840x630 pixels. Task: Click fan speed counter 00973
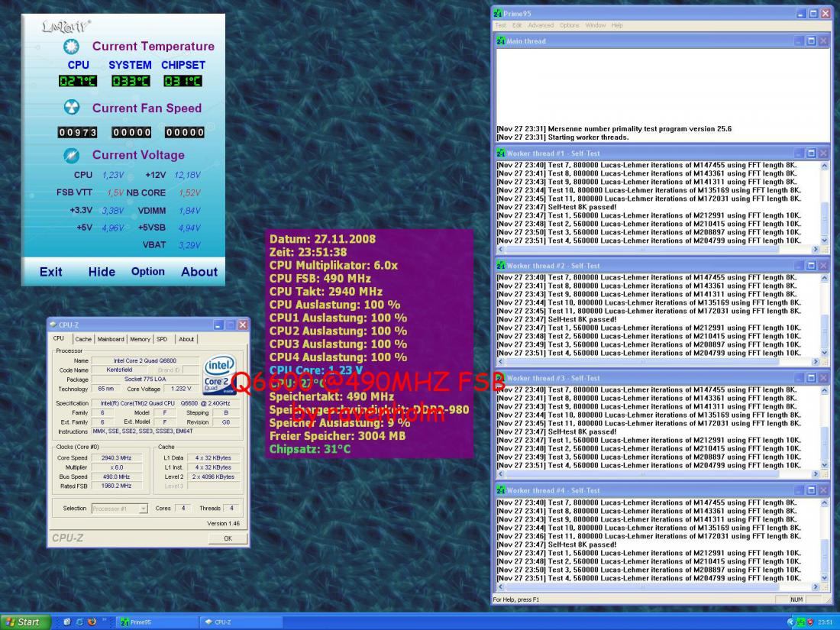pos(78,132)
